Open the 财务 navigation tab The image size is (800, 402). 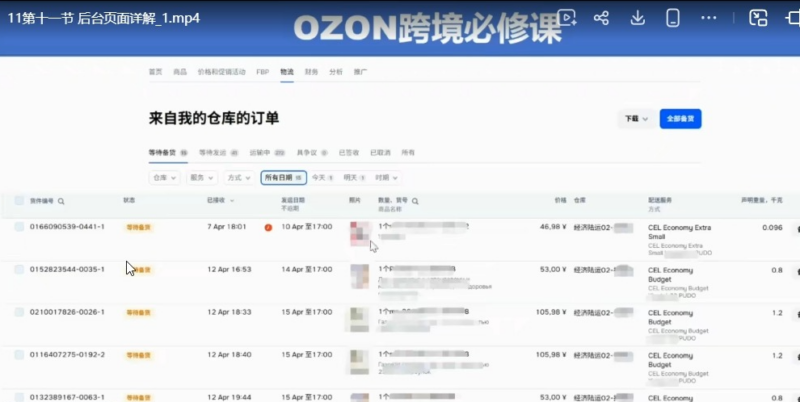click(x=311, y=72)
